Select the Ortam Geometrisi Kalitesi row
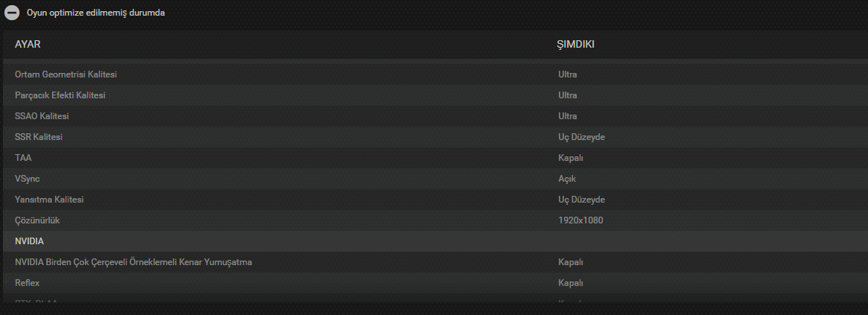Viewport: 868px width, 315px height. click(66, 74)
